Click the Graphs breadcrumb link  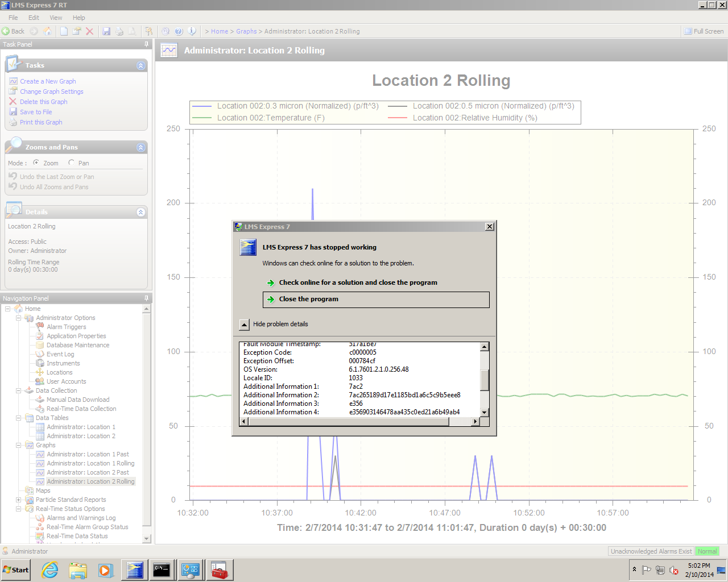246,31
